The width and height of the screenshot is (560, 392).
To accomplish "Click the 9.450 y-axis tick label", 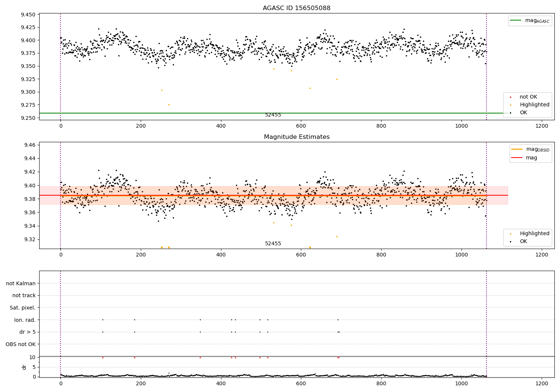I will [28, 15].
